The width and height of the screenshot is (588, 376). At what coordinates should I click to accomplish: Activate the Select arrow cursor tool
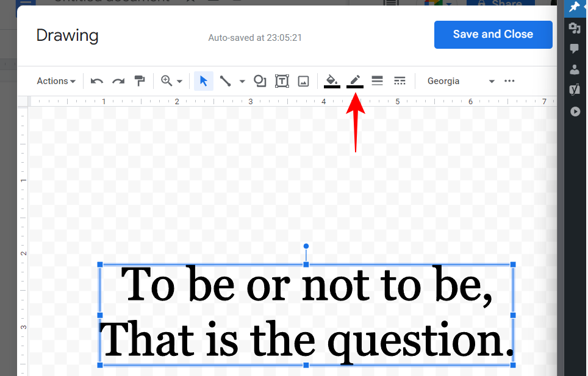click(x=204, y=81)
